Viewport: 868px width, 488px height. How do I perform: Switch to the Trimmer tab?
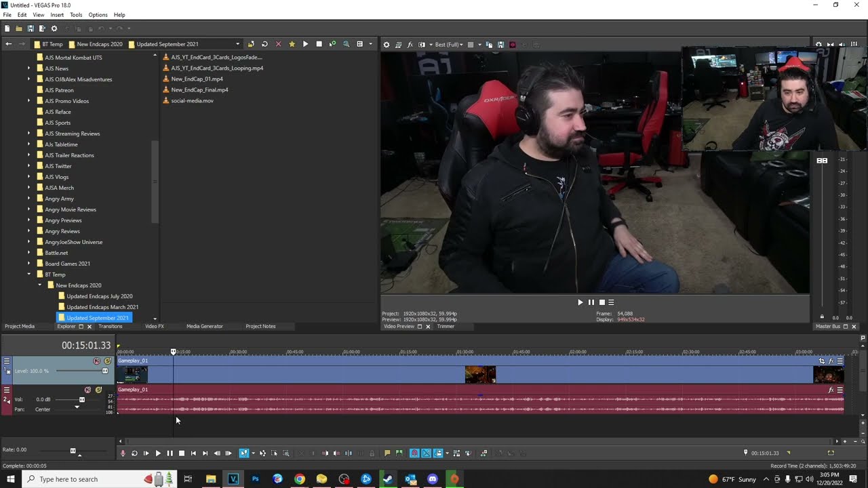click(446, 327)
